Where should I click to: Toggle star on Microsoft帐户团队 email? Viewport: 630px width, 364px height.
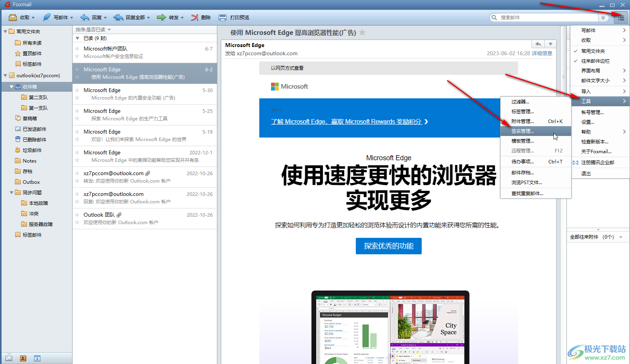77,56
